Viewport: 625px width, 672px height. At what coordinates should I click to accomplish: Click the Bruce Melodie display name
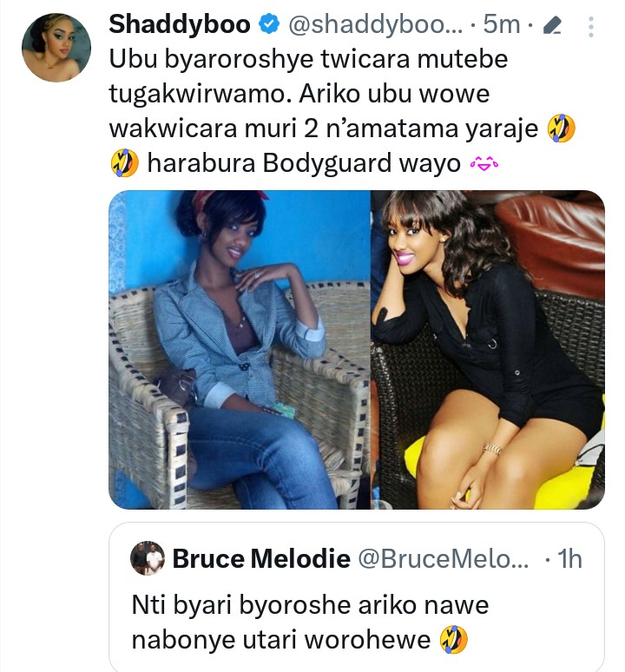[261, 559]
